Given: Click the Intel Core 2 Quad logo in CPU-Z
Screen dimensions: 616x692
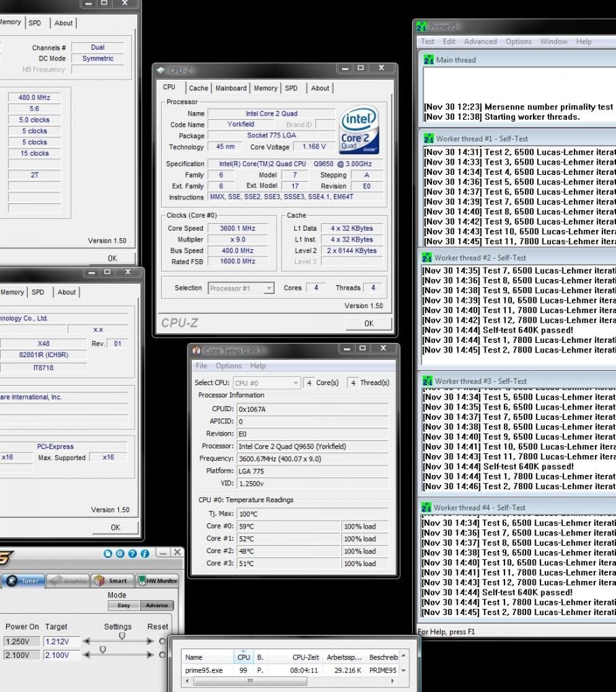Looking at the screenshot, I should coord(359,129).
